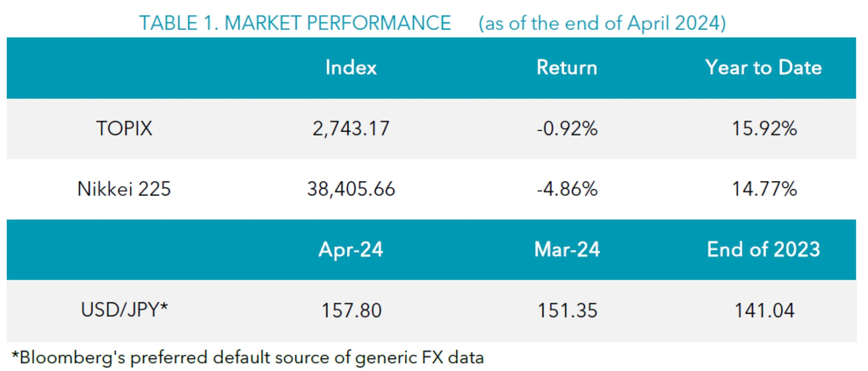Click the Mar-24 column header
The image size is (868, 371).
click(x=567, y=249)
